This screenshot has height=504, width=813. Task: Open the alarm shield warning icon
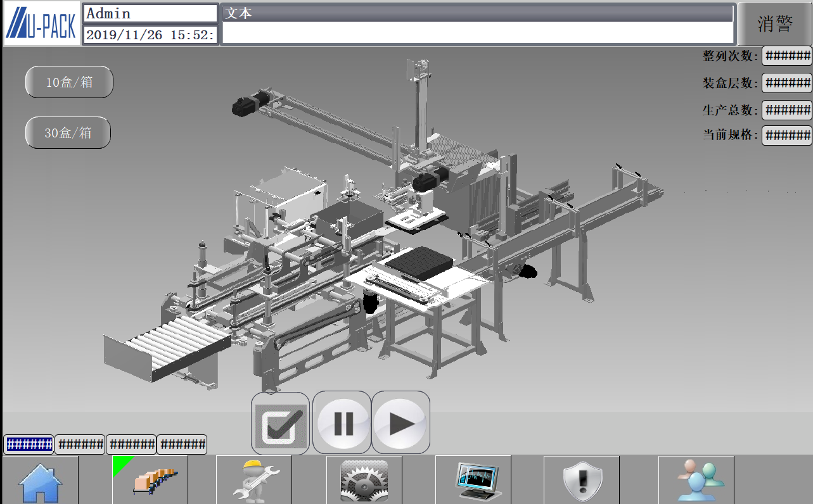coord(581,480)
